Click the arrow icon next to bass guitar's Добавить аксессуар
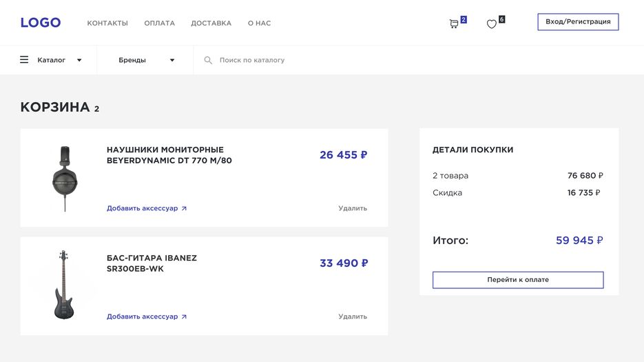 pyautogui.click(x=184, y=316)
